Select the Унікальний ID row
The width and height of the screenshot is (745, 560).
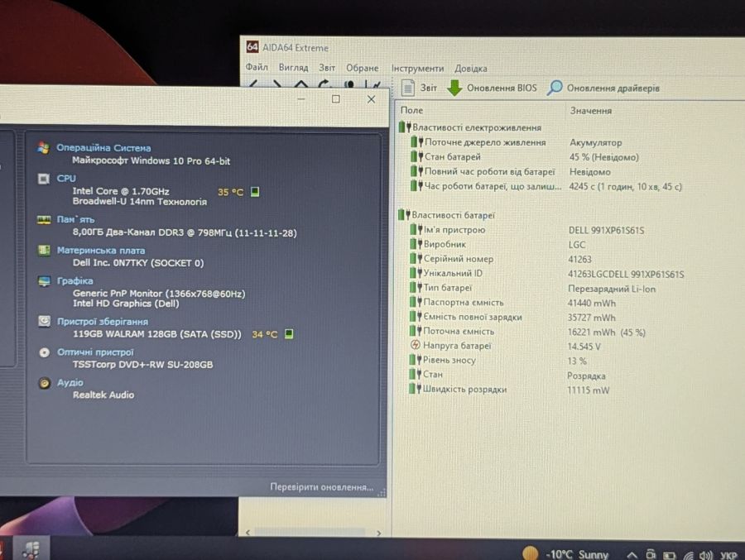coord(546,274)
